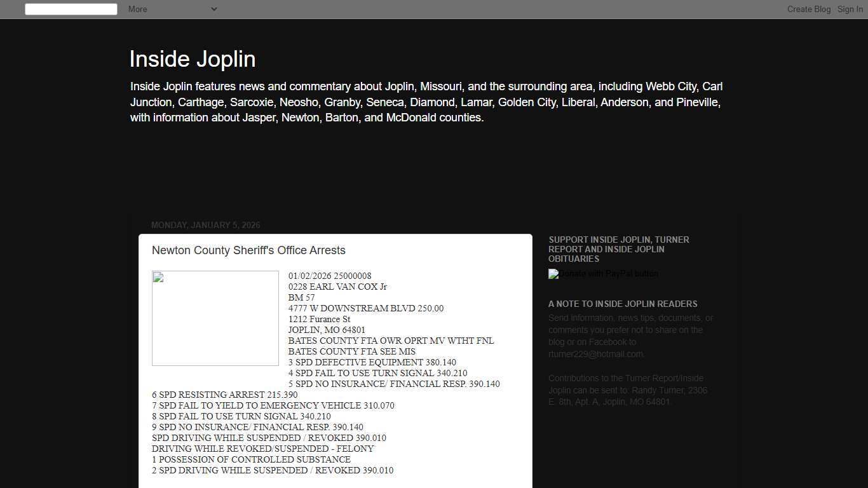Click inside the Blogger search input field
The height and width of the screenshot is (488, 868).
pyautogui.click(x=71, y=9)
